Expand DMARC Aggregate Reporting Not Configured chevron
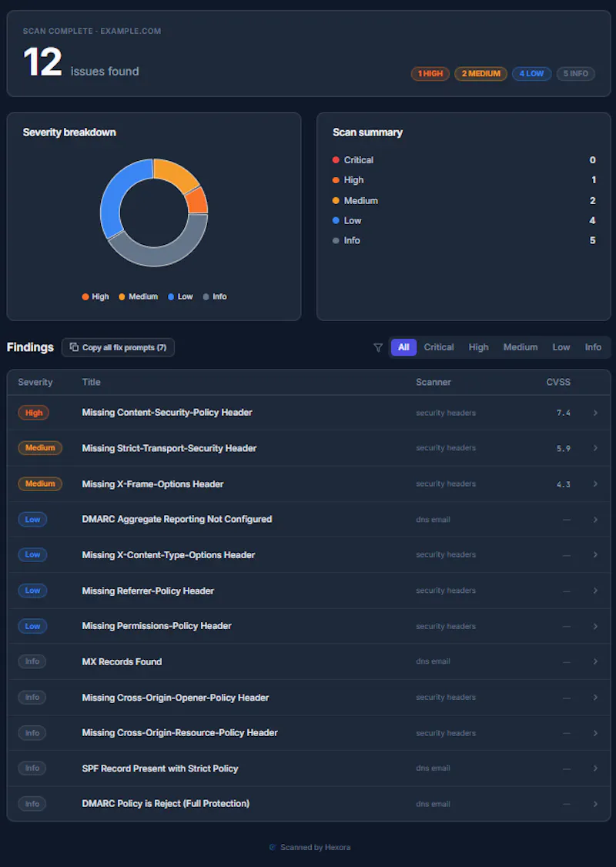Image resolution: width=616 pixels, height=867 pixels. 595,519
